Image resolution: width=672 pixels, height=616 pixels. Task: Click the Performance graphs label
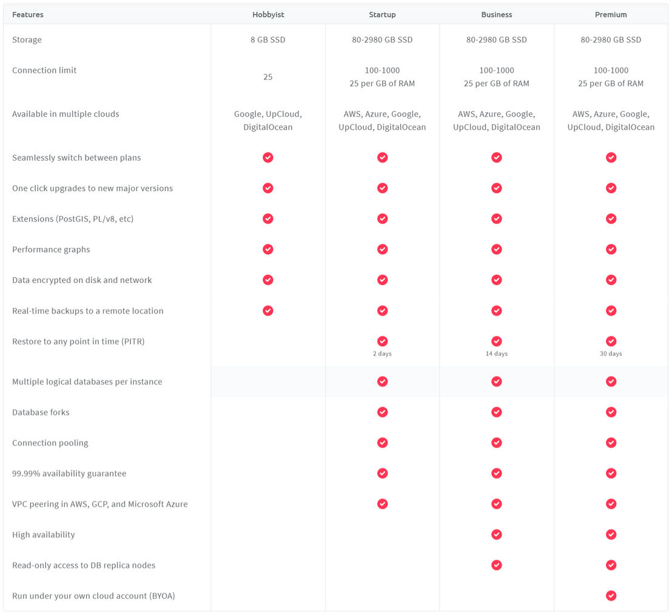pyautogui.click(x=51, y=249)
